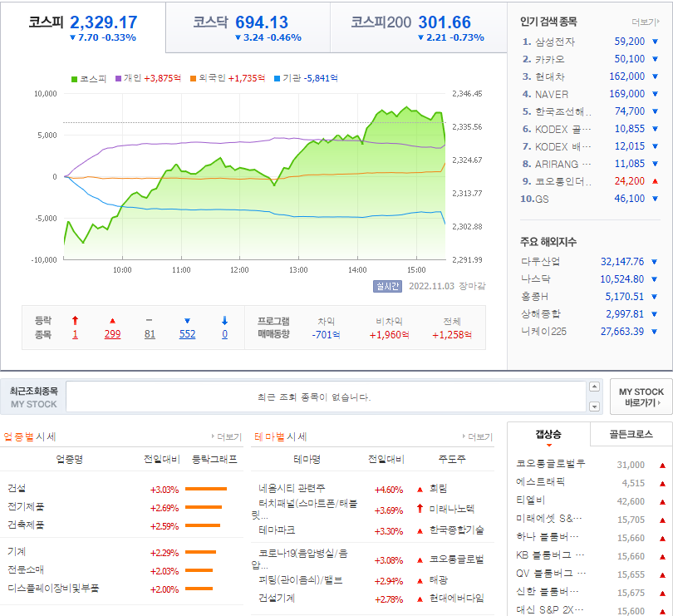Viewport: 673px width, 616px height.
Task: Click MY STOCK label under 최근조회종목
Action: 33,404
